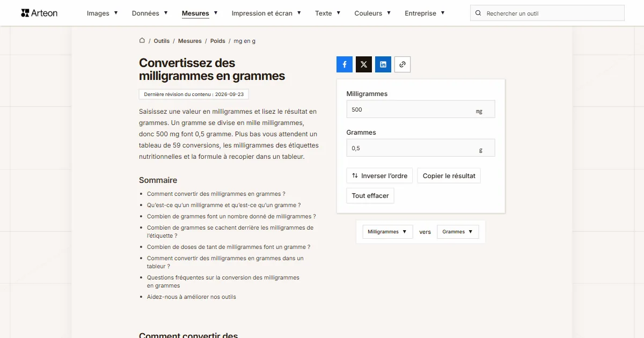This screenshot has width=644, height=338.
Task: Click the page title Convertissez des milligrammes en grammes
Action: (212, 70)
